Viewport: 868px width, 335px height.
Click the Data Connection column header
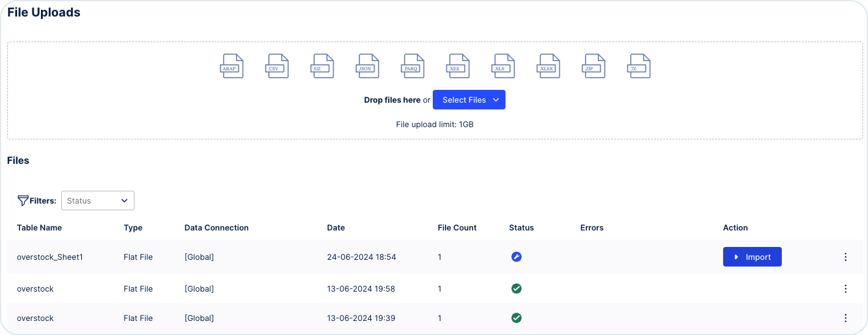[x=216, y=227]
